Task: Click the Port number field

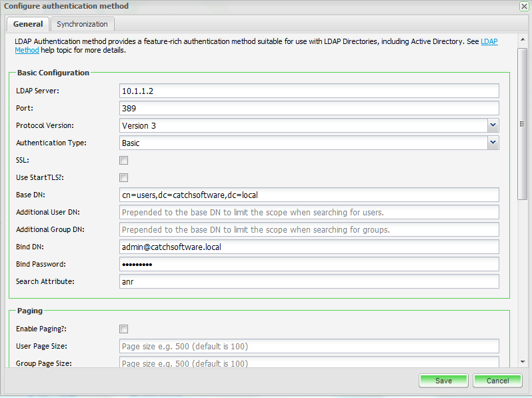Action: (x=309, y=108)
